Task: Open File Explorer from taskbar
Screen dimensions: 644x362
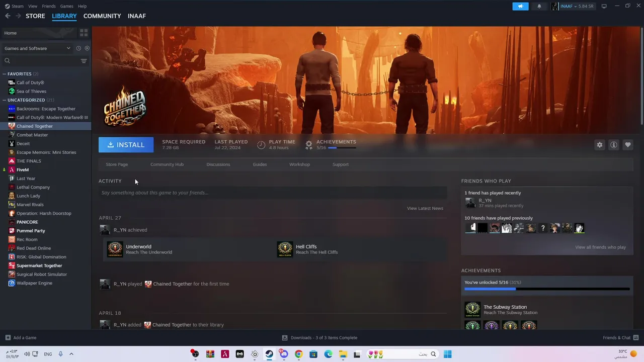Action: click(x=343, y=354)
